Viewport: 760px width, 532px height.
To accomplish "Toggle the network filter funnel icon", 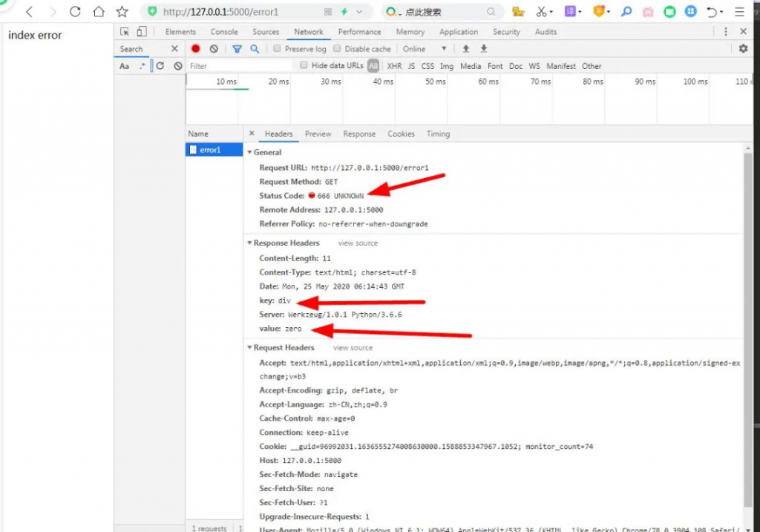I will pos(237,49).
